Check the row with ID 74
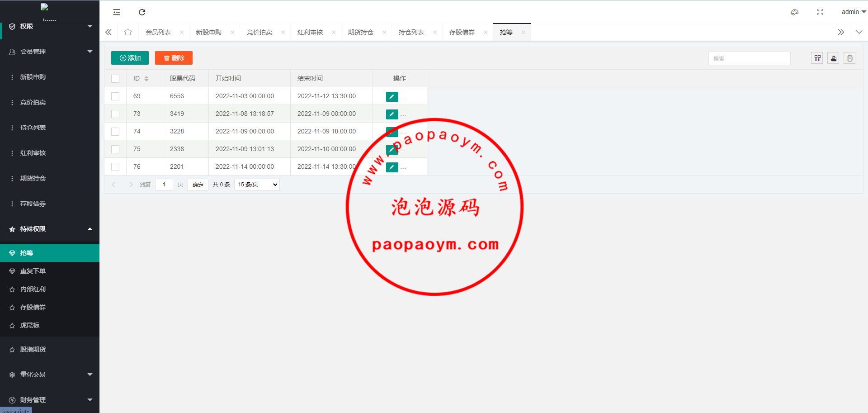This screenshot has width=868, height=413. (115, 132)
